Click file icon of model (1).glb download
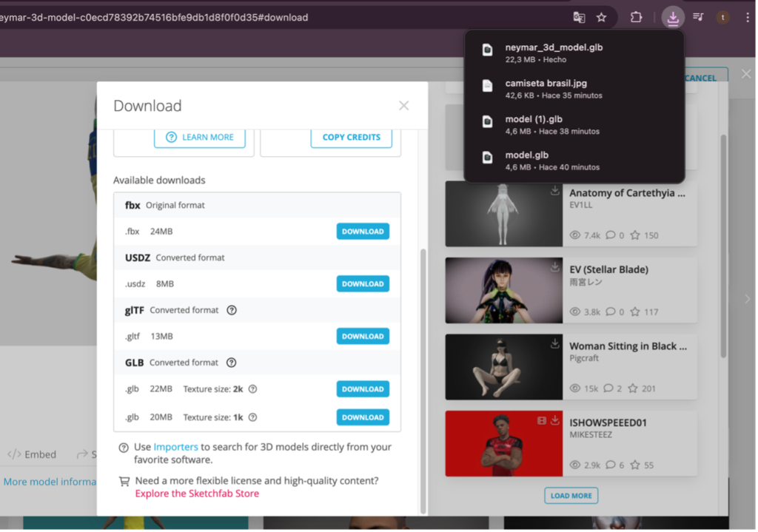 [x=489, y=122]
